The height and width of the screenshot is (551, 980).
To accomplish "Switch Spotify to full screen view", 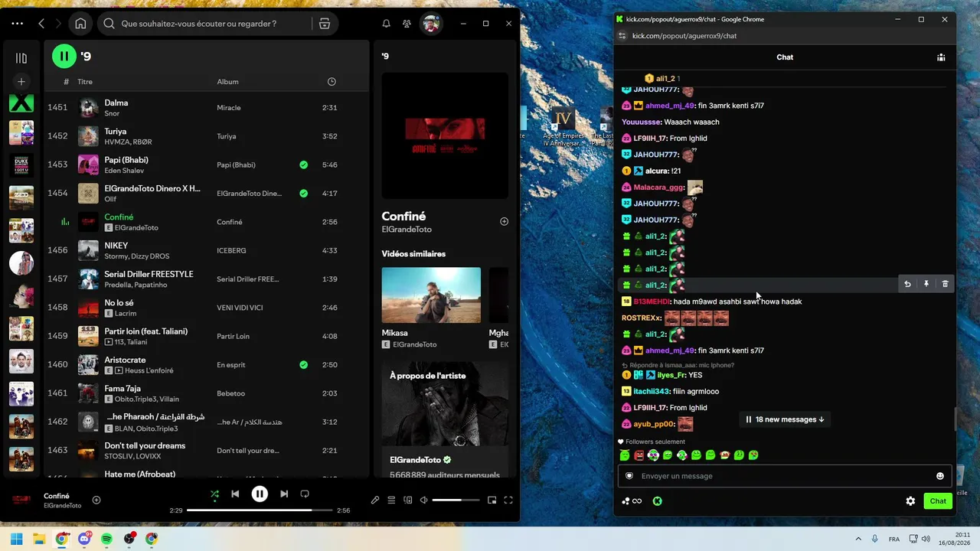I will pos(508,500).
